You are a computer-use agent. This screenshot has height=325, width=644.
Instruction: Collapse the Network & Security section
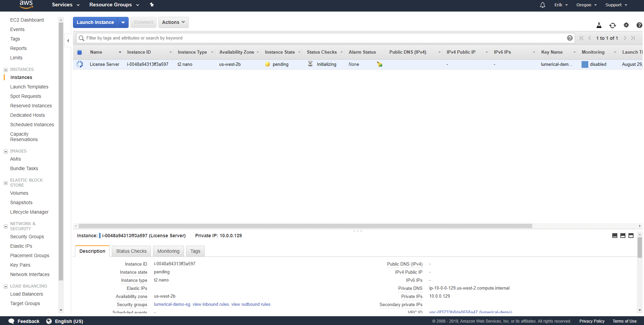[x=6, y=226]
